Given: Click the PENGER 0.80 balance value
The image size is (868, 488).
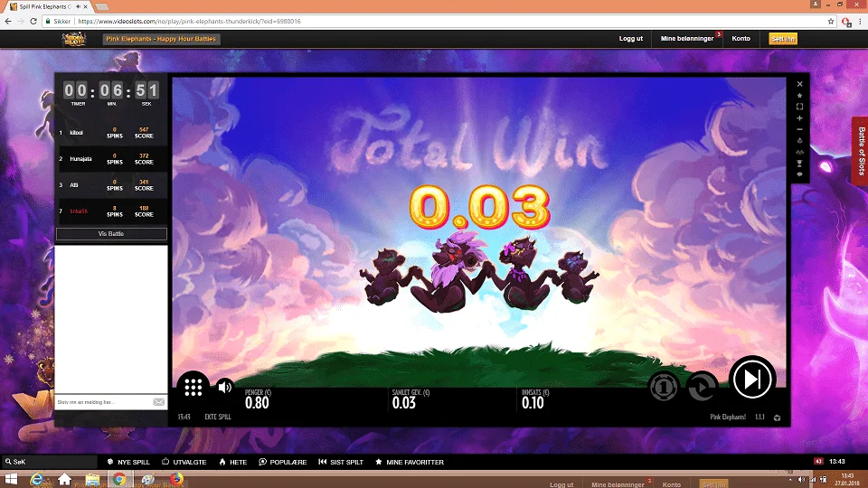Looking at the screenshot, I should (x=257, y=403).
